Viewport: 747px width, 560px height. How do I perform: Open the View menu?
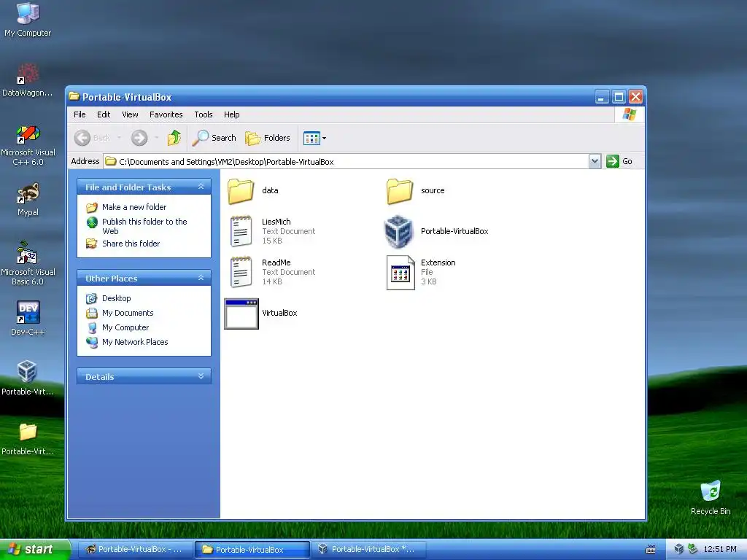click(130, 114)
